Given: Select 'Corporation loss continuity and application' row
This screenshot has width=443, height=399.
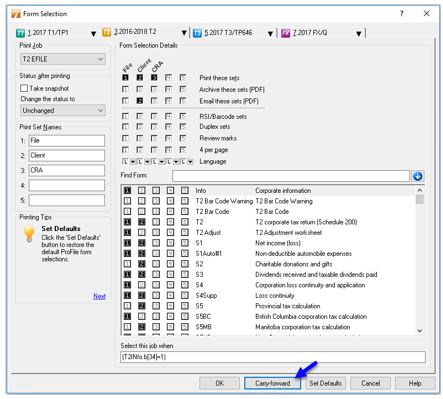Looking at the screenshot, I should (x=268, y=285).
